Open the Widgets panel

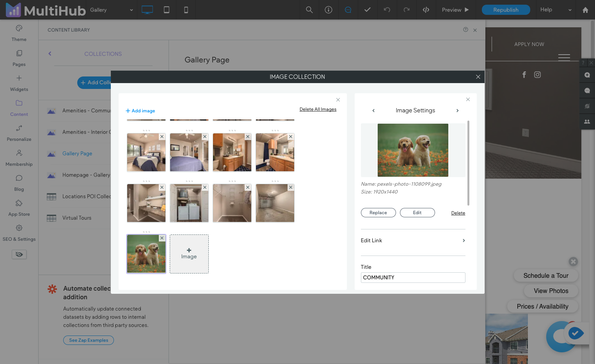click(19, 83)
